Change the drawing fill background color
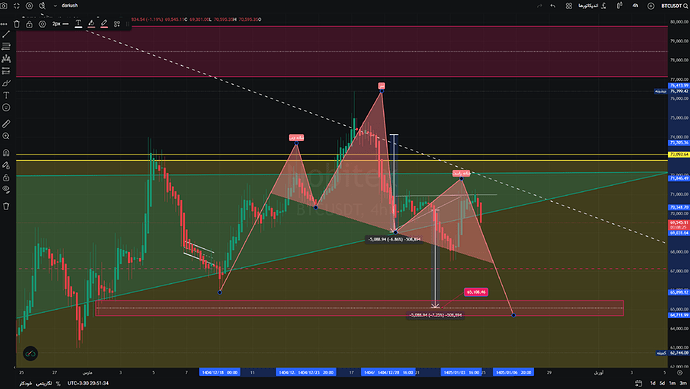The height and width of the screenshot is (389, 690). (x=91, y=24)
